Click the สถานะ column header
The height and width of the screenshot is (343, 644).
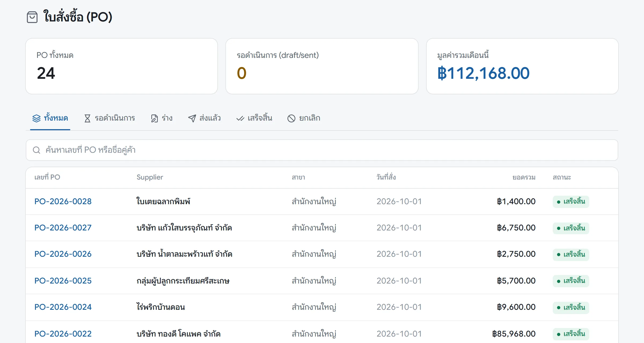click(x=562, y=177)
